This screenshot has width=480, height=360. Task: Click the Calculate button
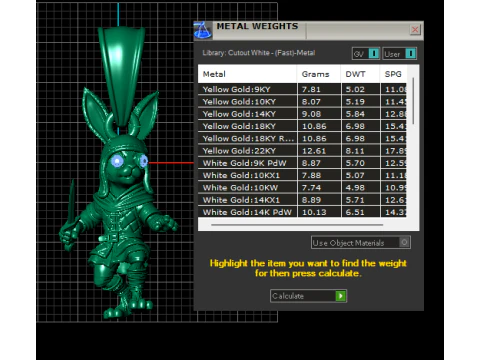click(308, 296)
